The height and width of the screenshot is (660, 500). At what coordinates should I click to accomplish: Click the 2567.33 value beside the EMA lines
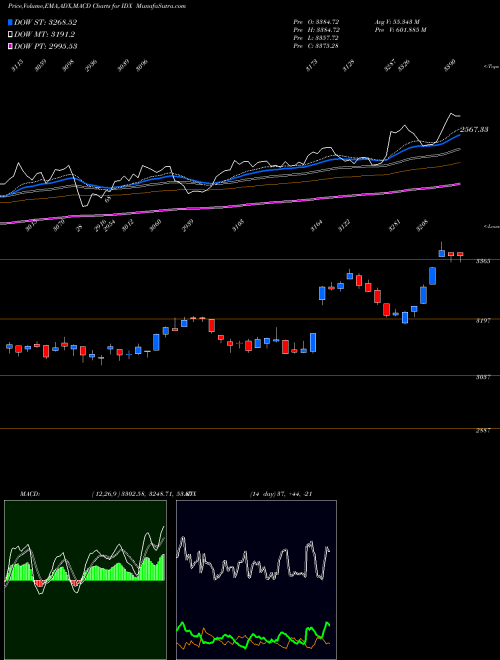click(474, 130)
